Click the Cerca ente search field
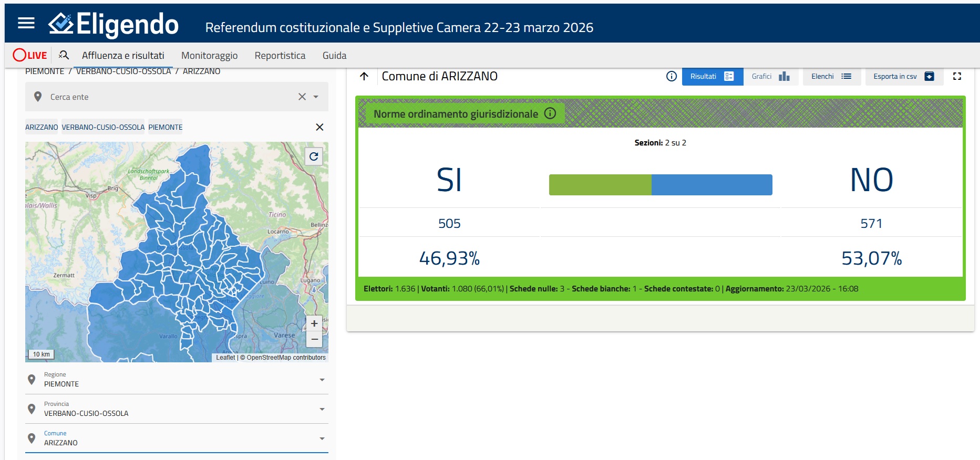980x460 pixels. [168, 97]
